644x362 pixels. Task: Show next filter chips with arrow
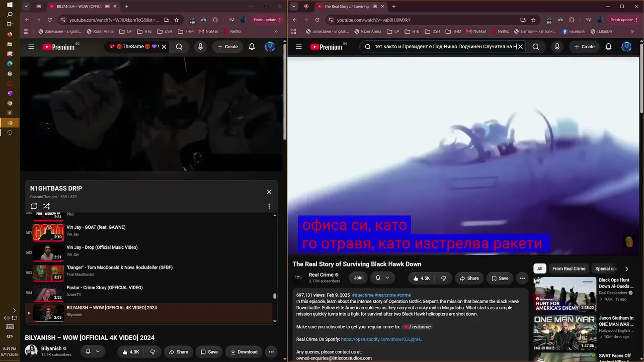pyautogui.click(x=626, y=269)
